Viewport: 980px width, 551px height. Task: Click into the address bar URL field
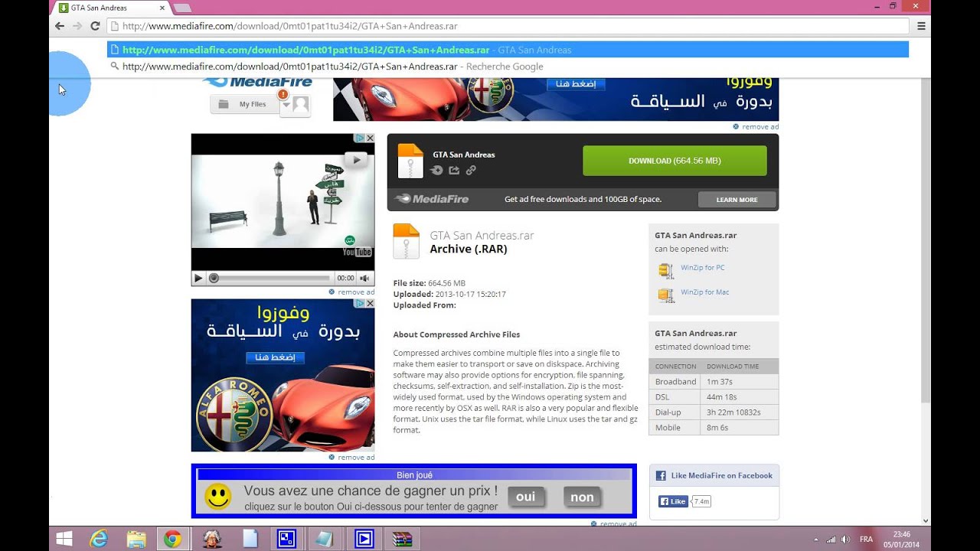(508, 26)
